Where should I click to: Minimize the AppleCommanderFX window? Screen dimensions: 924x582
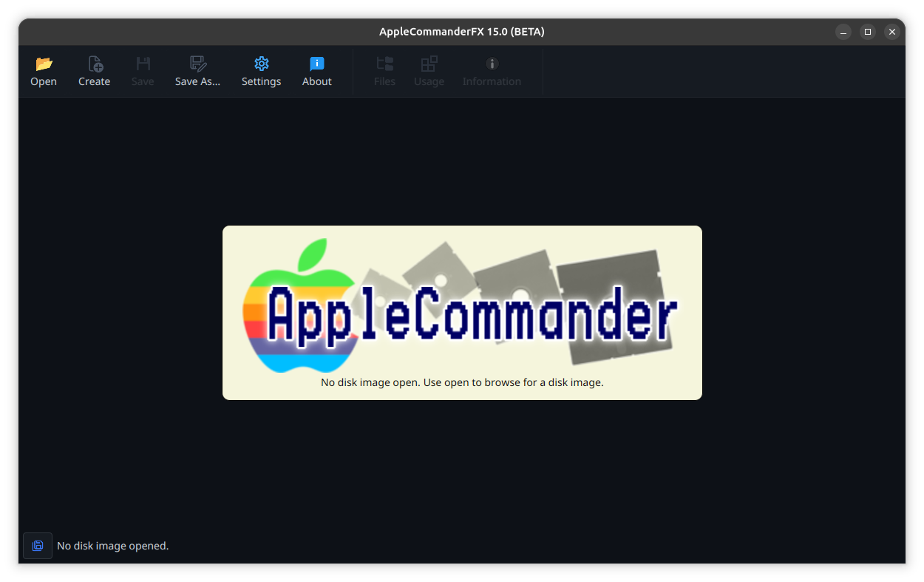click(x=843, y=32)
